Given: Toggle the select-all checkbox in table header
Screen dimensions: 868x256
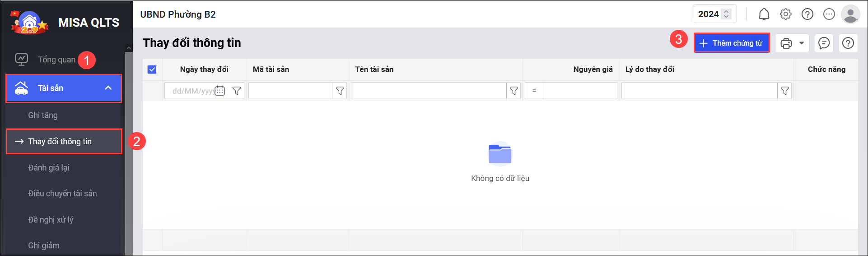Looking at the screenshot, I should pos(152,70).
